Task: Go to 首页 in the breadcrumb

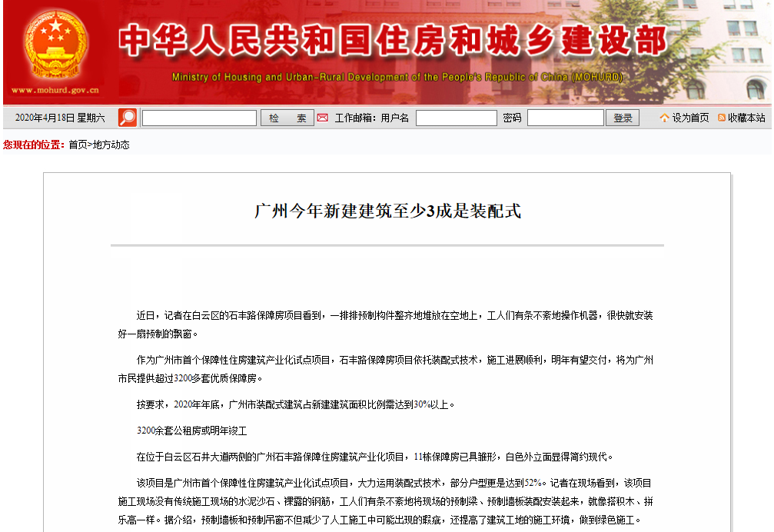Action: coord(78,145)
